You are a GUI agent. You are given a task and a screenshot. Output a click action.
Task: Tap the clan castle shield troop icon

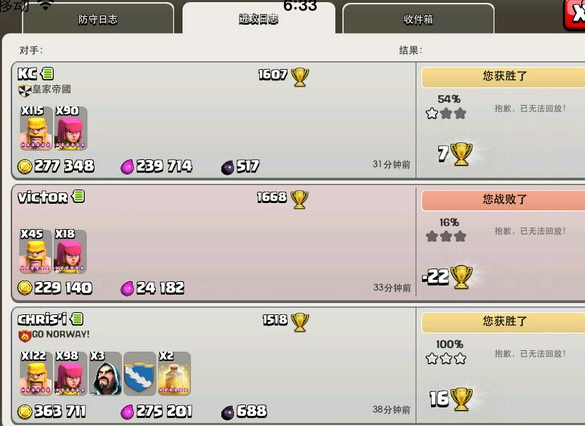coord(140,373)
